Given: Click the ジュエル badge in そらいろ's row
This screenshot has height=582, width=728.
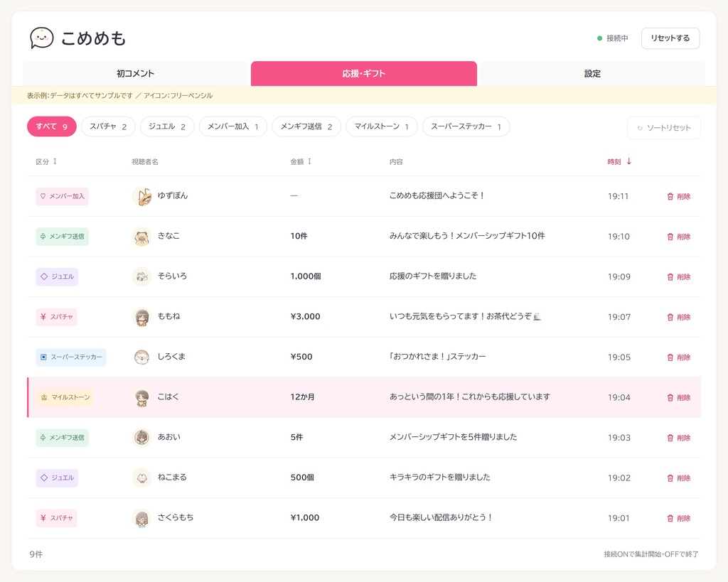Looking at the screenshot, I should pos(57,276).
